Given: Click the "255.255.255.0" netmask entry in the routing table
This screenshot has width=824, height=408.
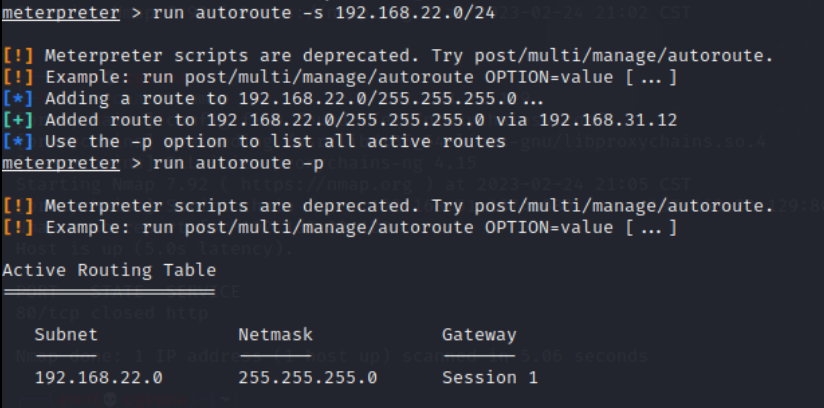Looking at the screenshot, I should (308, 378).
